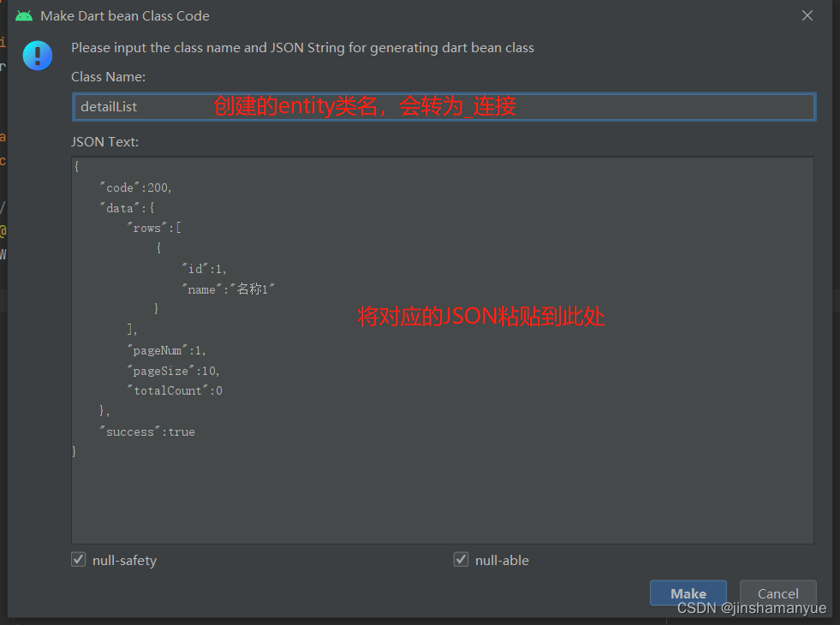Click the blue information icon
This screenshot has width=840, height=625.
click(37, 55)
